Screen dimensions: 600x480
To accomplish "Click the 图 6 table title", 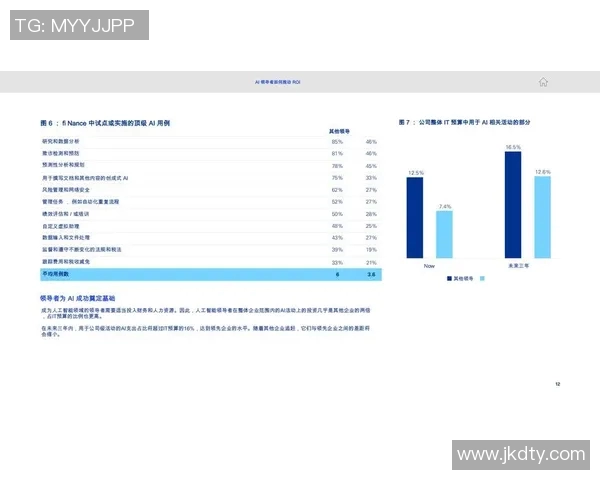I will pyautogui.click(x=106, y=122).
